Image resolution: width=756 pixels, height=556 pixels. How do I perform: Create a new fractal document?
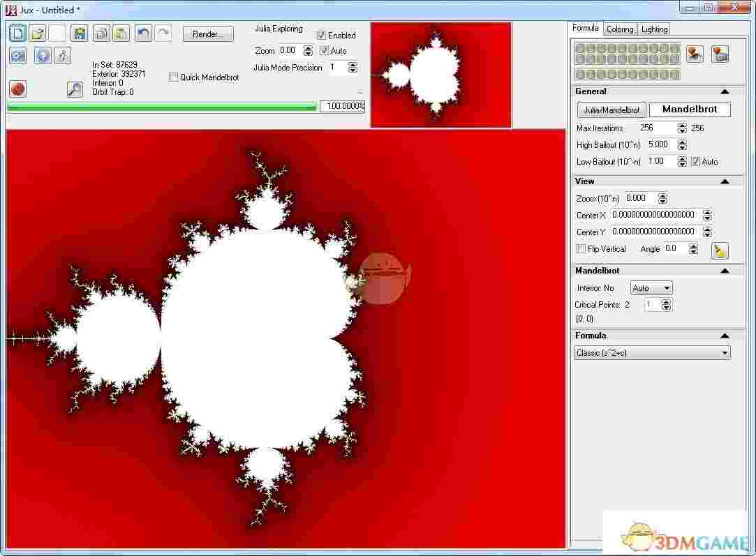17,33
